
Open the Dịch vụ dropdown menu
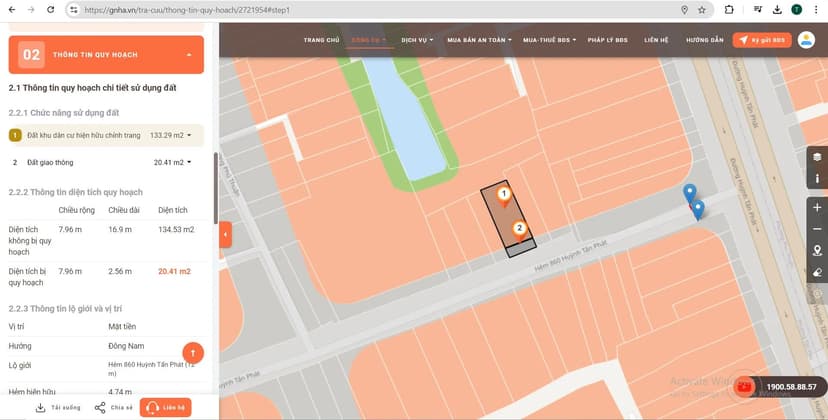[x=417, y=40]
